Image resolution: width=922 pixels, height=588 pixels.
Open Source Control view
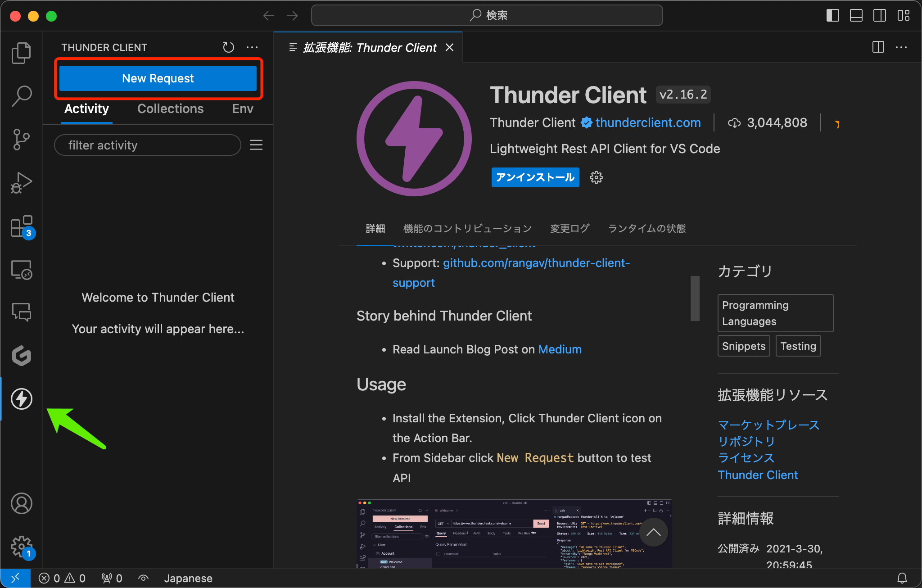click(21, 140)
